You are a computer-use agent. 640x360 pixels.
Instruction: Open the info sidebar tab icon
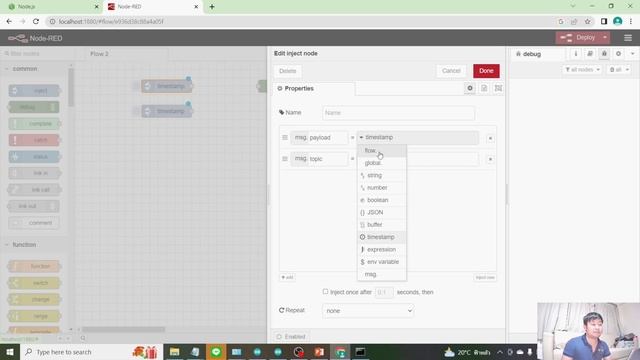point(576,54)
